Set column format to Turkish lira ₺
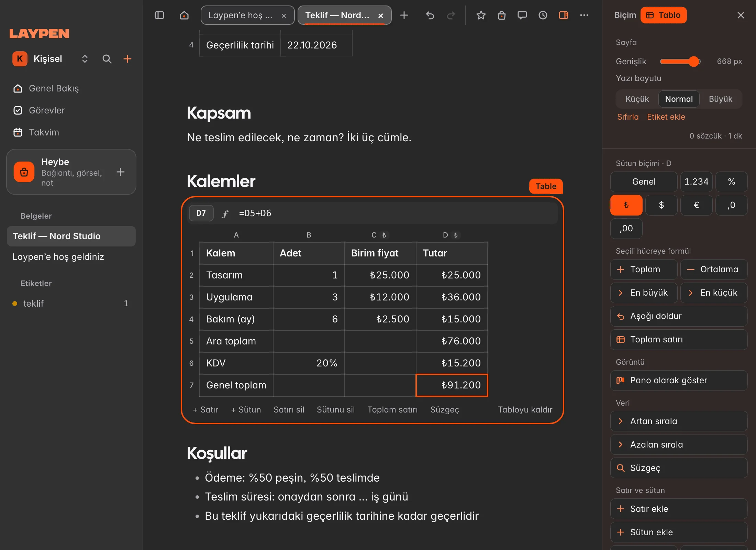 626,205
